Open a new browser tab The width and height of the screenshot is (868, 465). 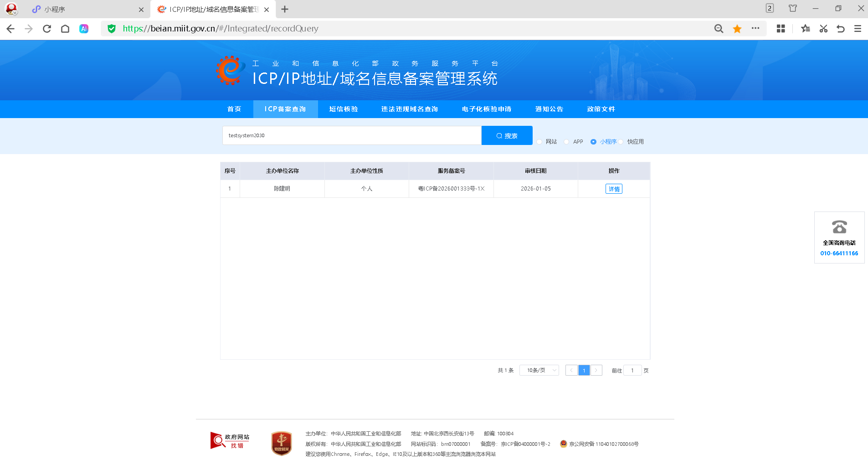pyautogui.click(x=285, y=9)
